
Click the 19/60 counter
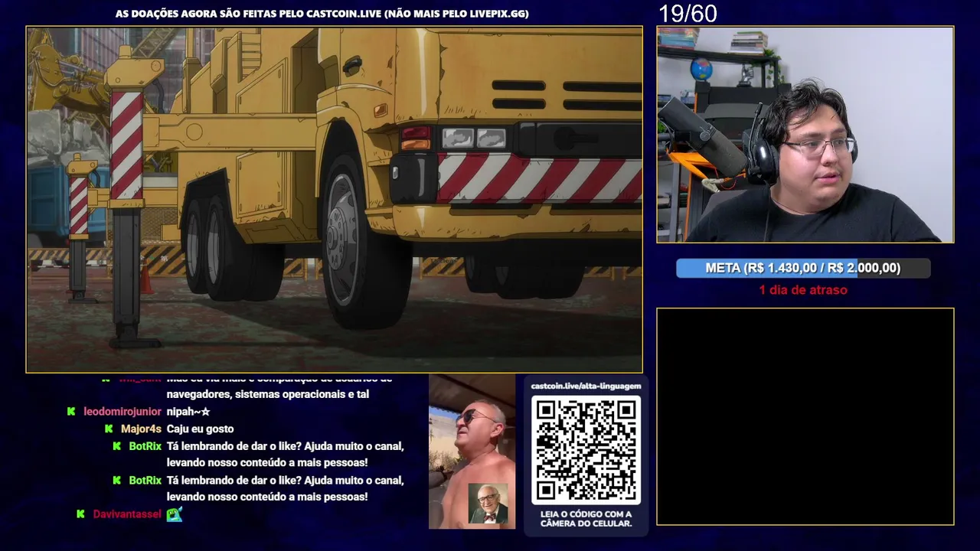688,13
